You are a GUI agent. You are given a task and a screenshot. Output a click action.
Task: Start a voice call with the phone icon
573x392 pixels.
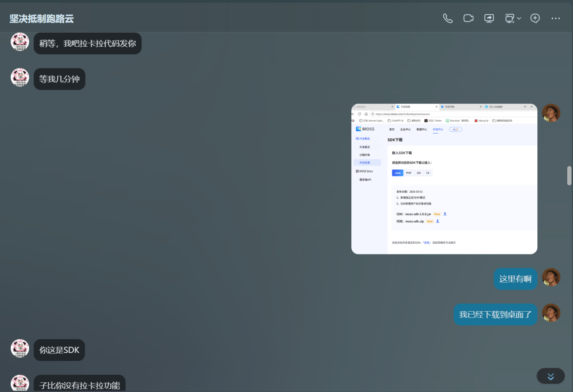[448, 18]
